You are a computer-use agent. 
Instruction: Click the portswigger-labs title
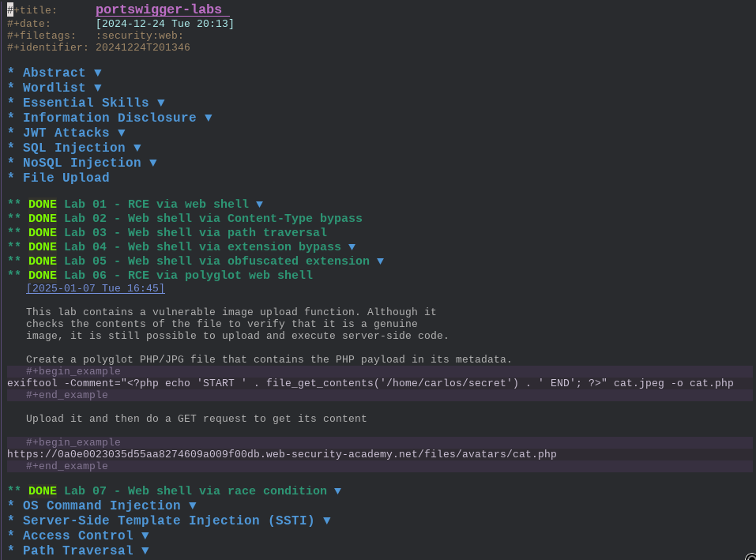tap(159, 9)
